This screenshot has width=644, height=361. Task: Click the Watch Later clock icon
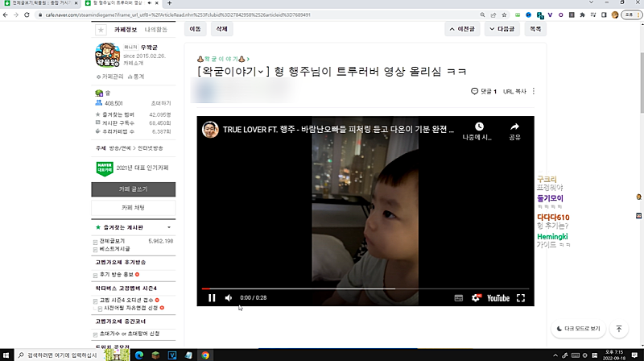coord(479,131)
